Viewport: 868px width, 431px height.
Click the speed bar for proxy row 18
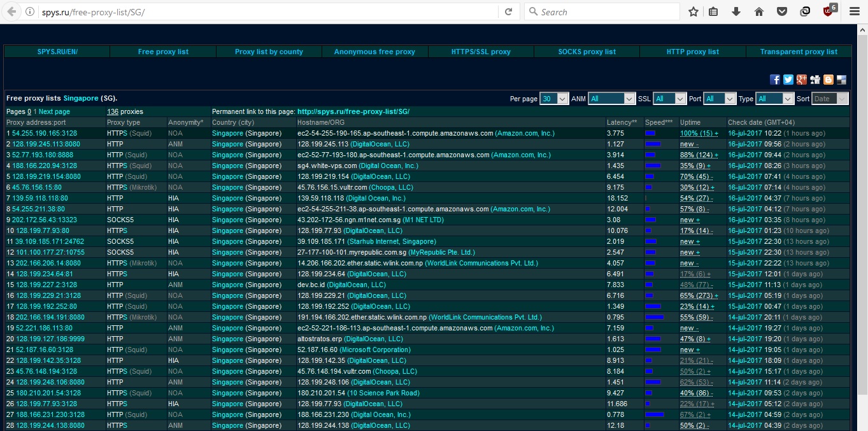pos(655,317)
